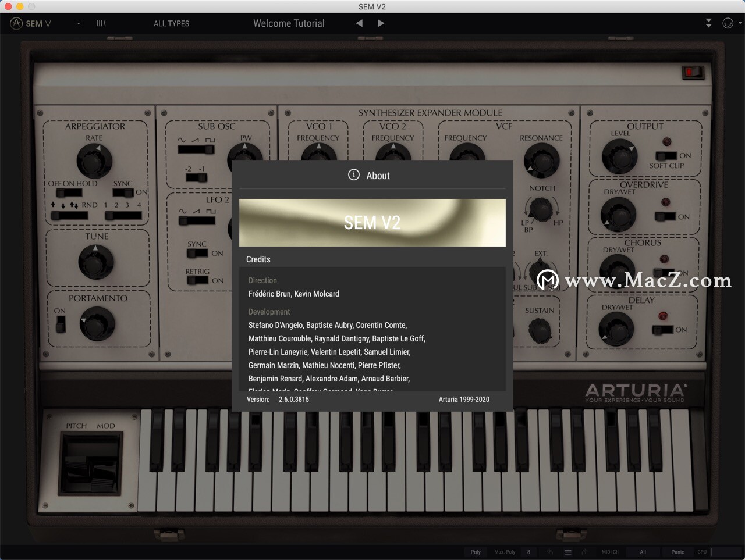Image resolution: width=745 pixels, height=560 pixels.
Task: Adjust the NOTCH LP BP HP knob
Action: click(x=541, y=209)
